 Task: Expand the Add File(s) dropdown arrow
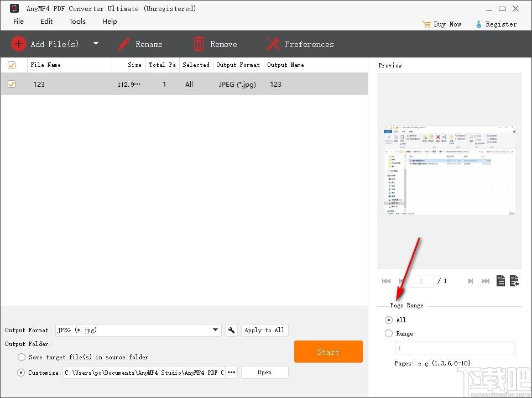96,44
